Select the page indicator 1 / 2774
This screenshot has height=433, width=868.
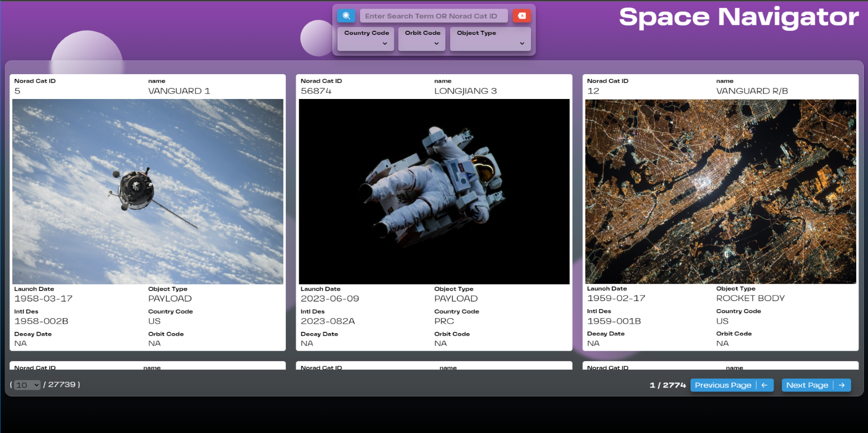(668, 385)
